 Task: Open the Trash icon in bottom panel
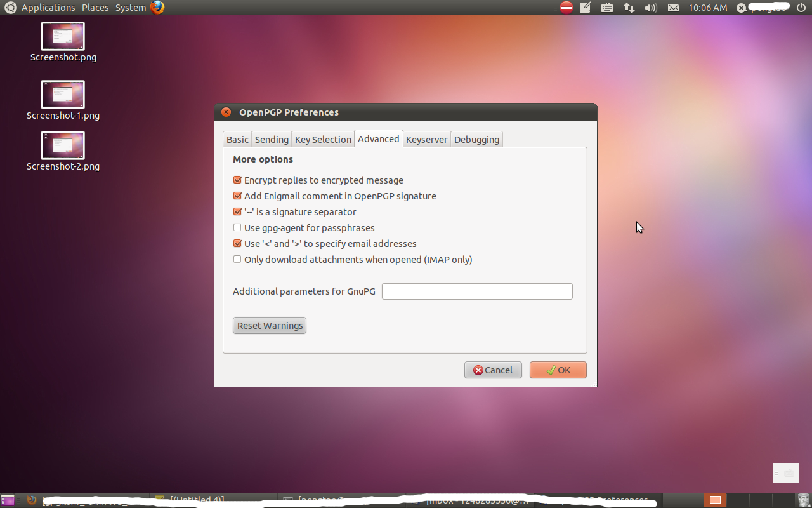coord(804,500)
